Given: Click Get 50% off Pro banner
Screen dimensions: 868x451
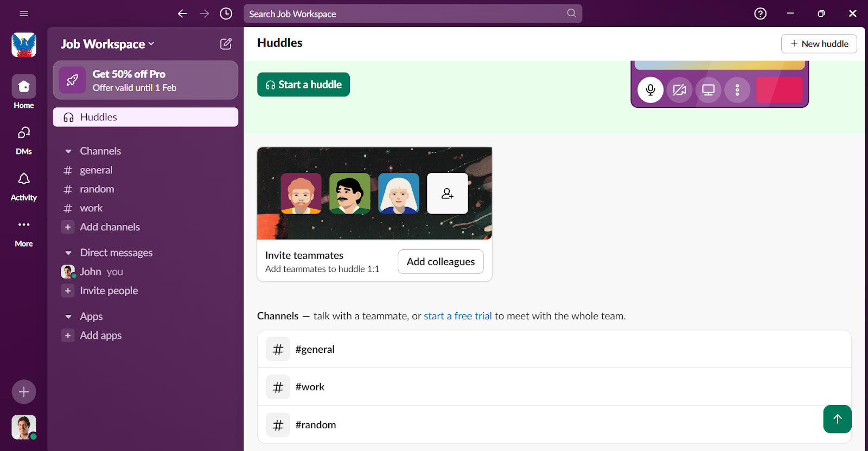Looking at the screenshot, I should click(x=145, y=80).
